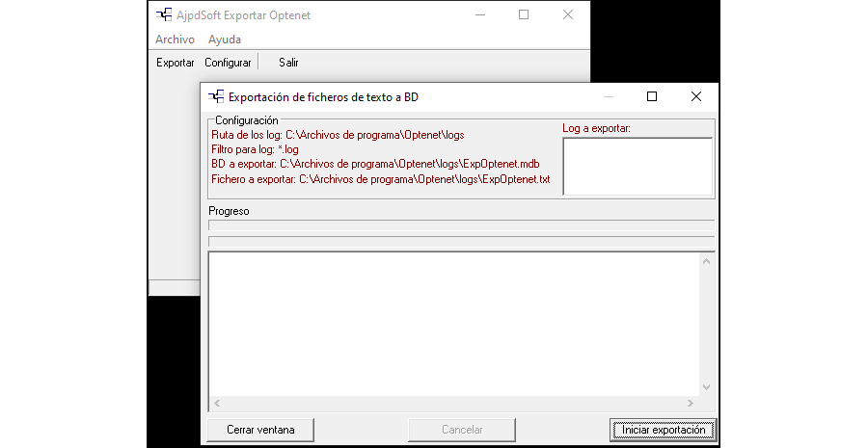Click the vertical scrollbar down arrow
The height and width of the screenshot is (448, 868).
[706, 387]
